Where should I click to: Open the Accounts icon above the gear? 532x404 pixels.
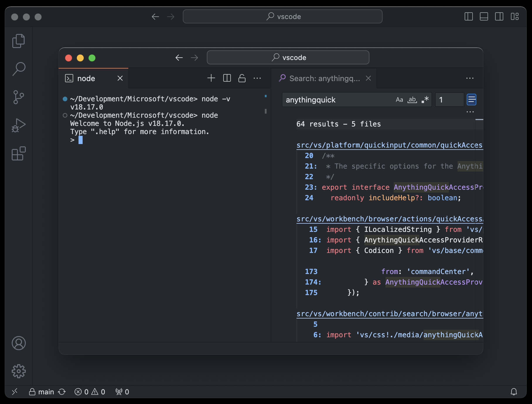[18, 343]
